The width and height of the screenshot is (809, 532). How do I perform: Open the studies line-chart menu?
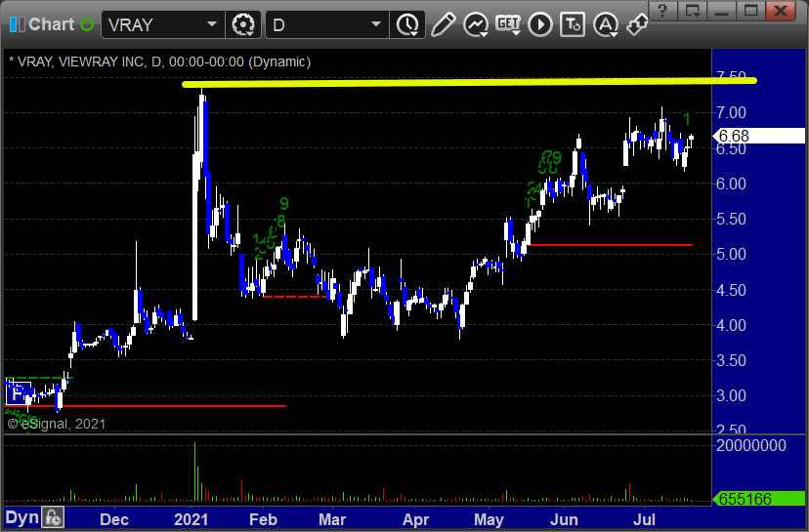476,24
